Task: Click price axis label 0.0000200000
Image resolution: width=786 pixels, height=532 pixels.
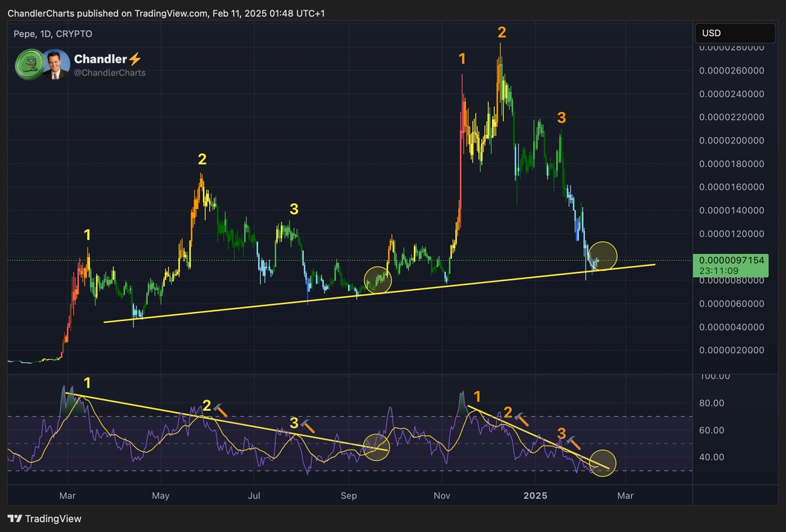Action: (732, 140)
